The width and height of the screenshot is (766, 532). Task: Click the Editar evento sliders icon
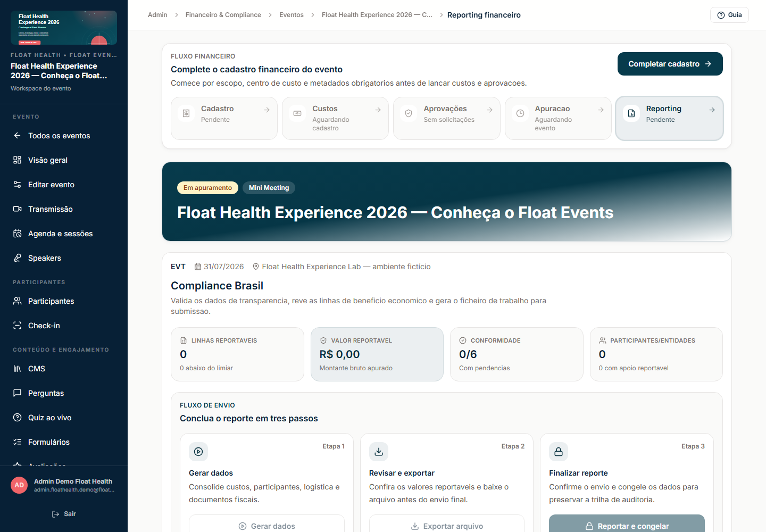[x=17, y=185]
